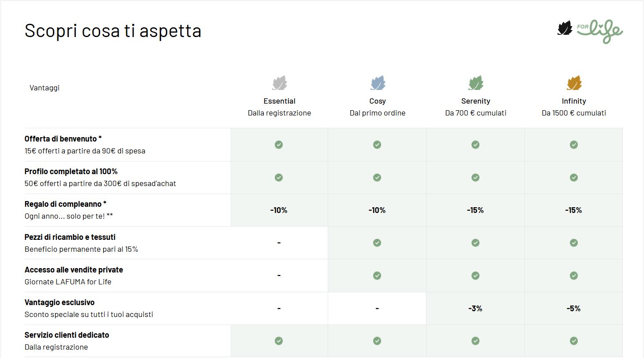This screenshot has height=358, width=644.
Task: Click the Infinity -5% discount value
Action: [574, 309]
